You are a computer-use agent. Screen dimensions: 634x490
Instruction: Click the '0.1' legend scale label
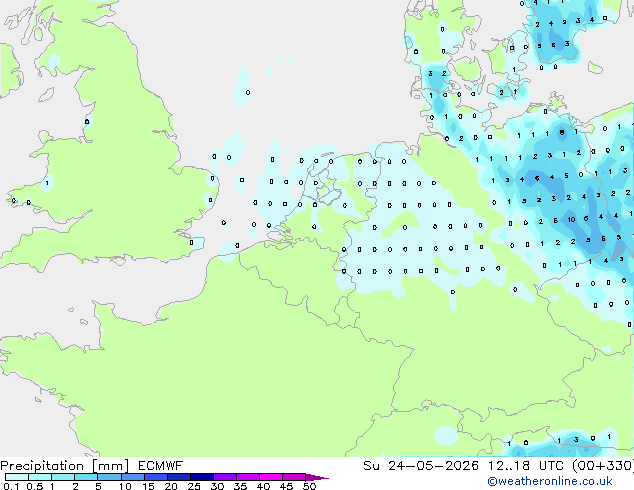[11, 486]
